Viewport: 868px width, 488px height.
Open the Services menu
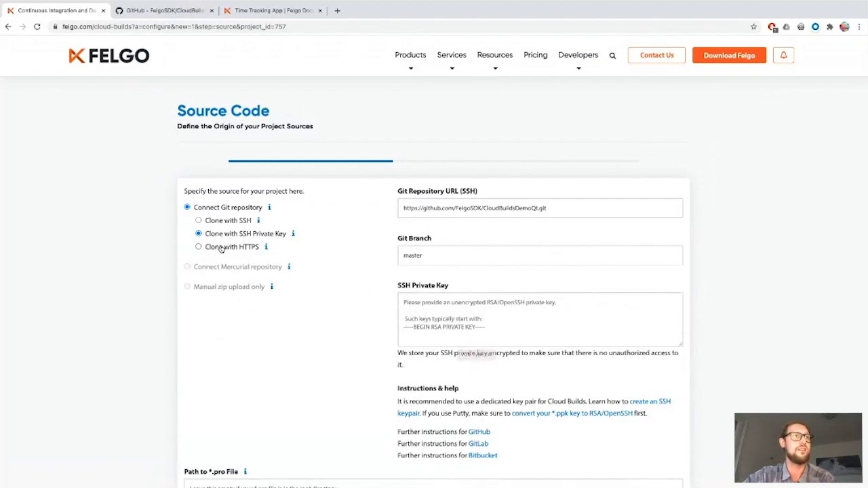coord(452,55)
